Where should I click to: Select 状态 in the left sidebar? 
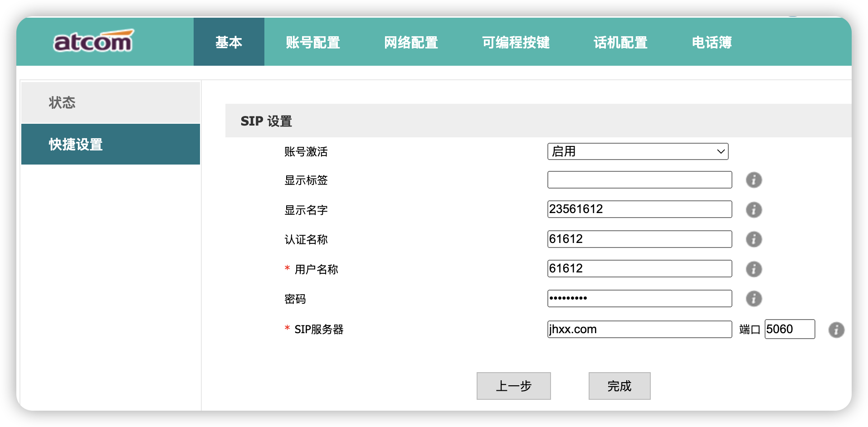[x=111, y=102]
